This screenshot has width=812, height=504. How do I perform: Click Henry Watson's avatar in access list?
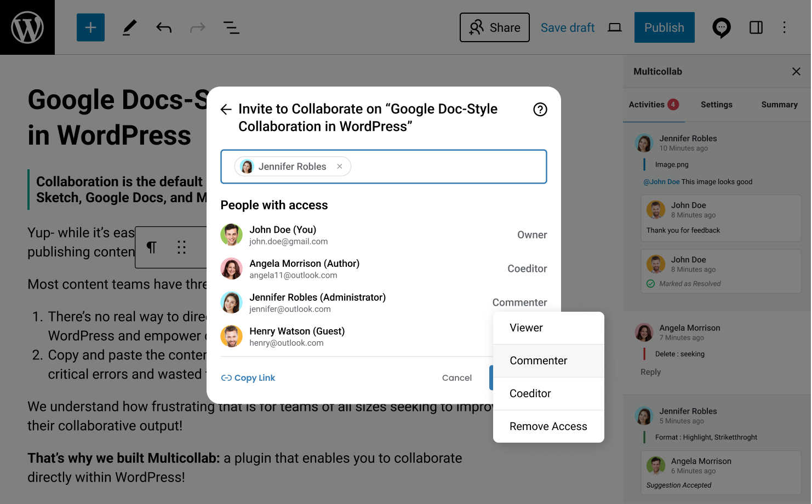pos(231,336)
